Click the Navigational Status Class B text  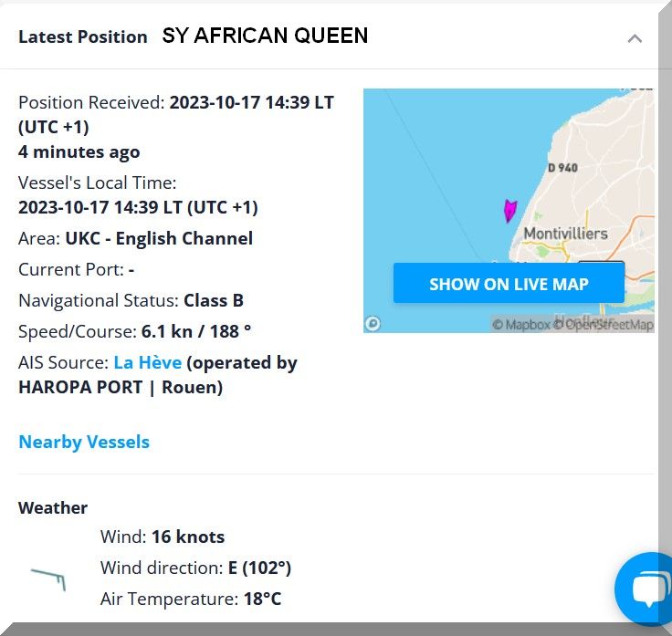(x=214, y=300)
